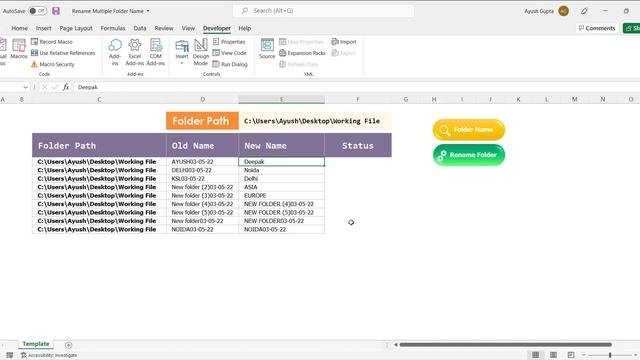Open COM Add-ins dialog

coord(156,52)
